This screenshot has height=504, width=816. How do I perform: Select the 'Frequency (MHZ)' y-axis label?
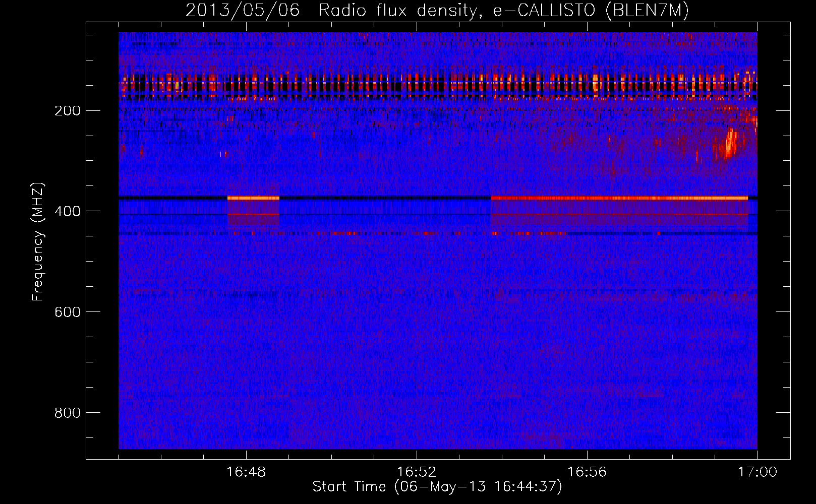37,242
